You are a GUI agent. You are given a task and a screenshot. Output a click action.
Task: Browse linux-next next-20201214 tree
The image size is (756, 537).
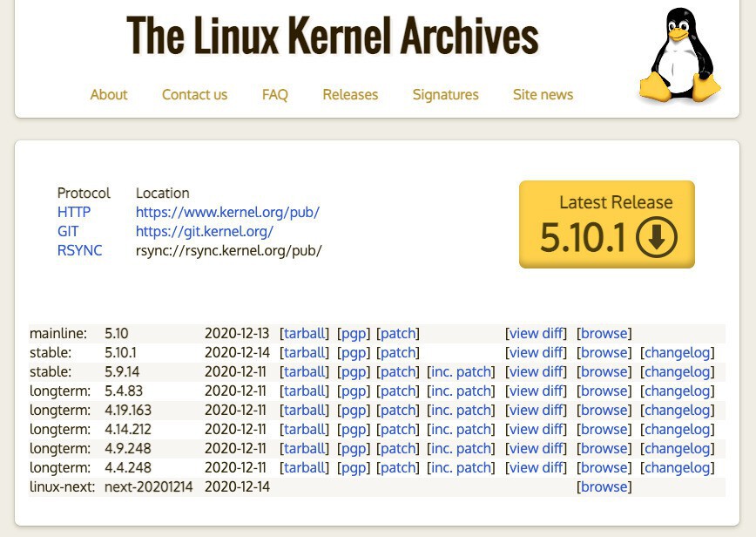pyautogui.click(x=604, y=487)
